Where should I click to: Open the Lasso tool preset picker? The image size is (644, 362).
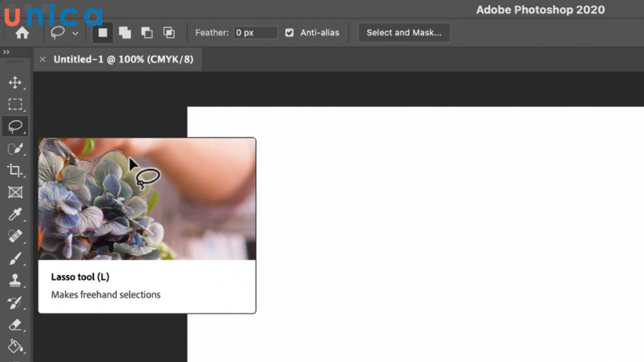pyautogui.click(x=64, y=33)
